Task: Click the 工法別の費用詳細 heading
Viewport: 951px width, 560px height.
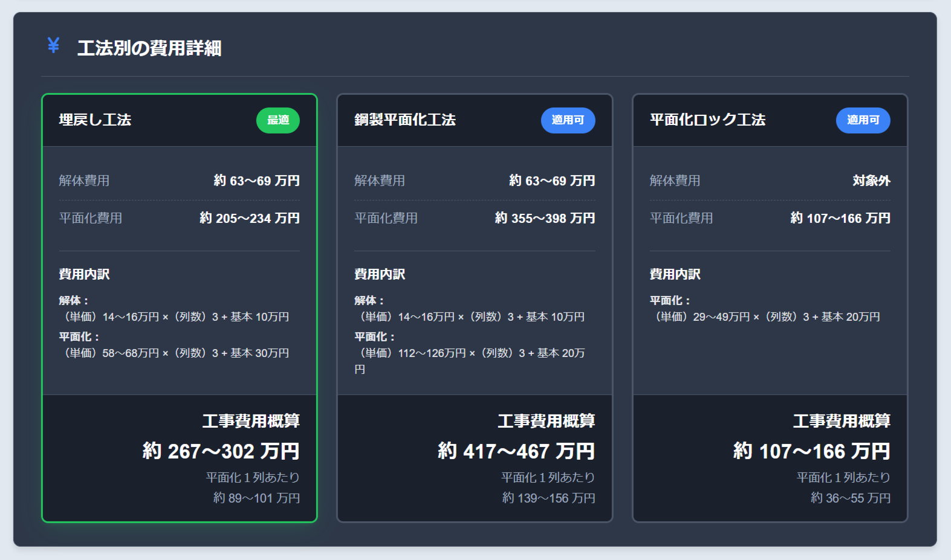Action: pos(149,48)
